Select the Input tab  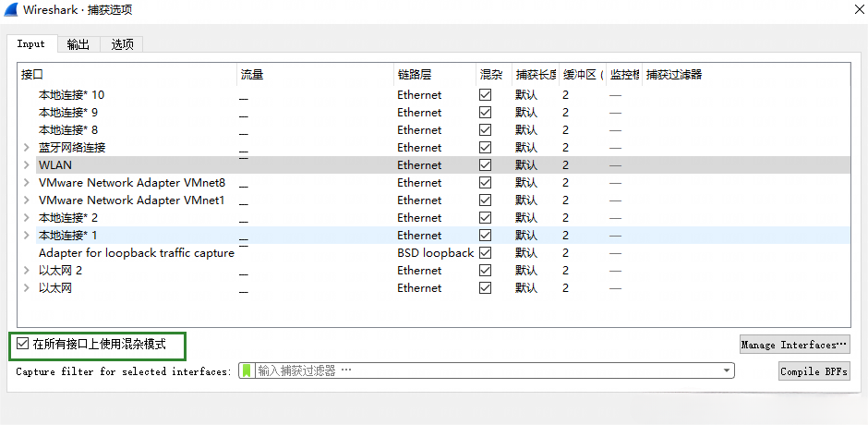click(x=31, y=43)
